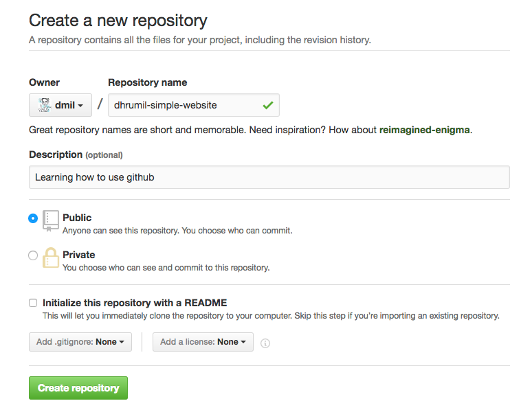Click the info icon beside license dropdown
This screenshot has width=532, height=412.
[265, 343]
